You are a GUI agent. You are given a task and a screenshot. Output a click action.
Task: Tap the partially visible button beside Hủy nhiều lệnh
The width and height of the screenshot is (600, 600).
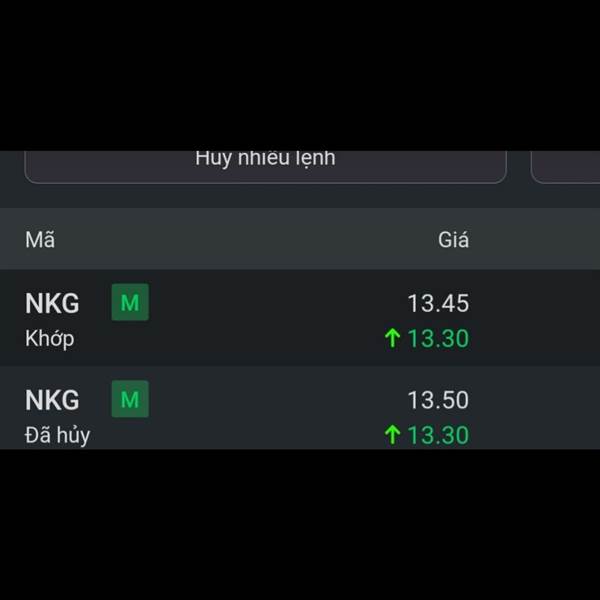565,167
